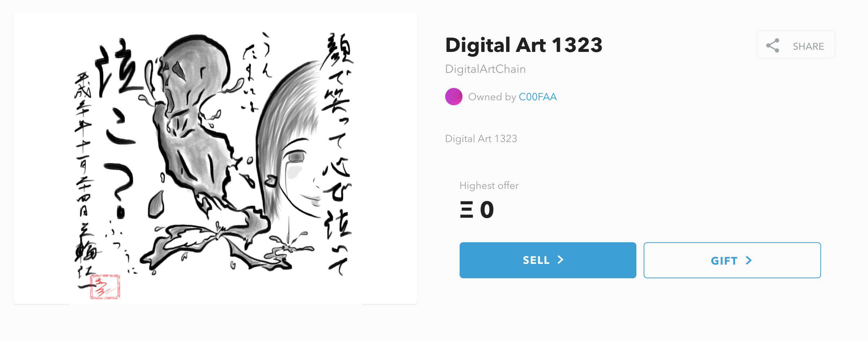Click the chevron arrow on SELL

pos(560,260)
